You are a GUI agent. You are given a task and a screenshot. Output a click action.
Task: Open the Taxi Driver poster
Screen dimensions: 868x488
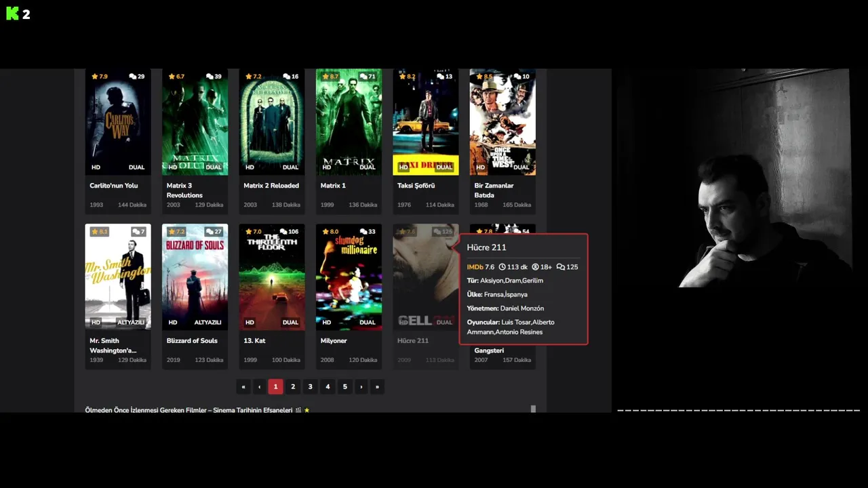[426, 122]
